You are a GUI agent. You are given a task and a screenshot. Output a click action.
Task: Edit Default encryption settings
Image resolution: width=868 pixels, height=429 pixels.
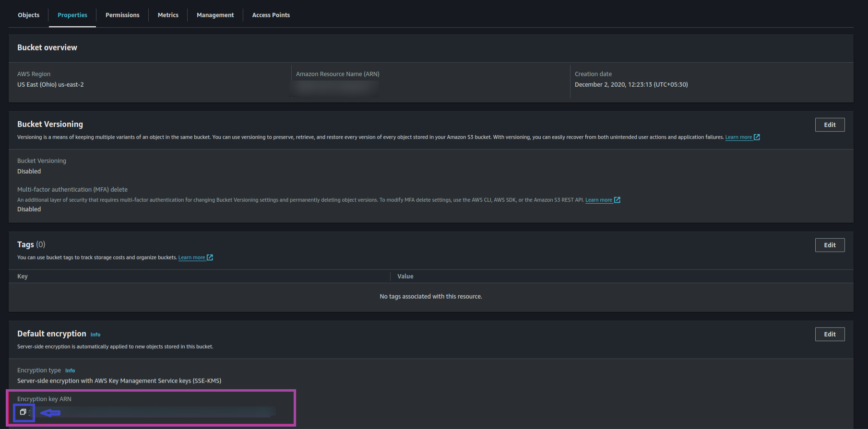(x=830, y=334)
